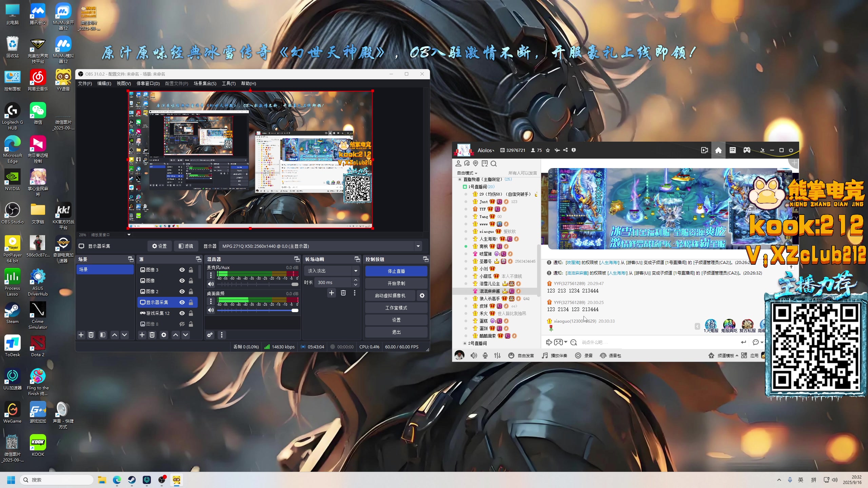This screenshot has height=488, width=868.
Task: Adjust 桌面音频 volume slider
Action: [257, 310]
